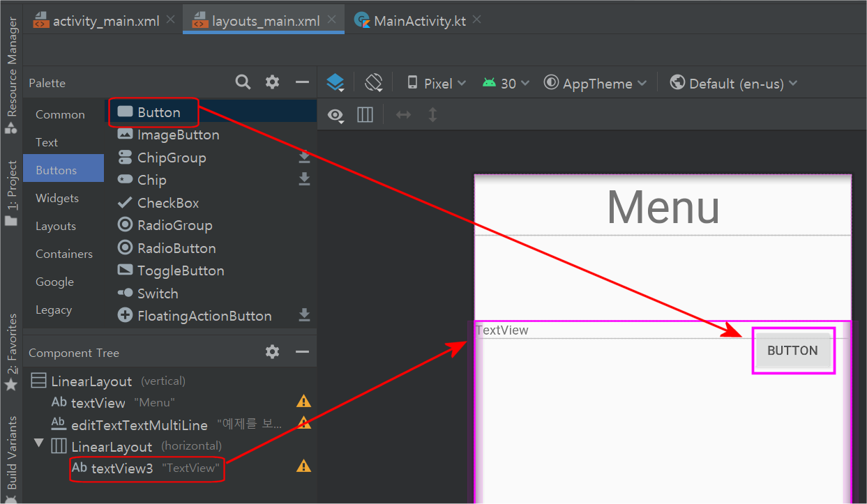Image resolution: width=867 pixels, height=504 pixels.
Task: Open the design surface layers dropdown
Action: tap(336, 83)
